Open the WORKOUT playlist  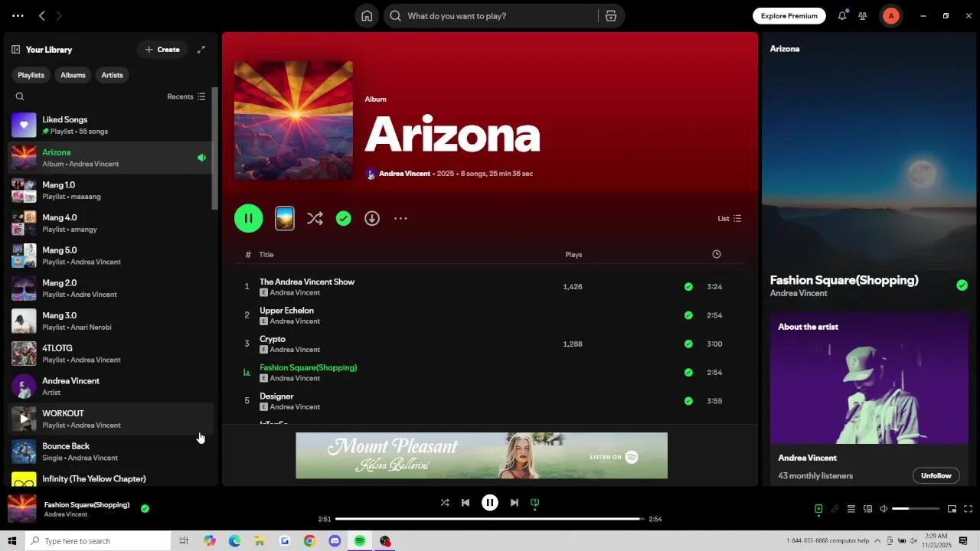109,419
